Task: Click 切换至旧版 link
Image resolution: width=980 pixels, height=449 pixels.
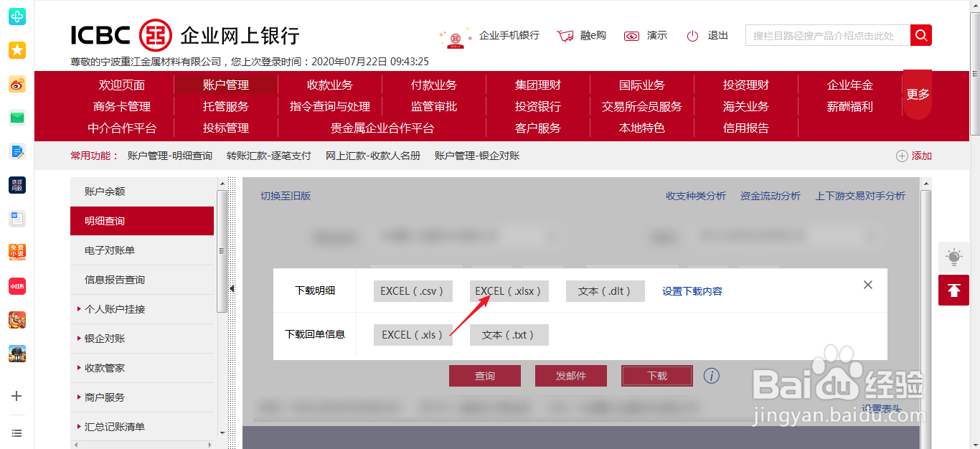Action: (x=286, y=196)
